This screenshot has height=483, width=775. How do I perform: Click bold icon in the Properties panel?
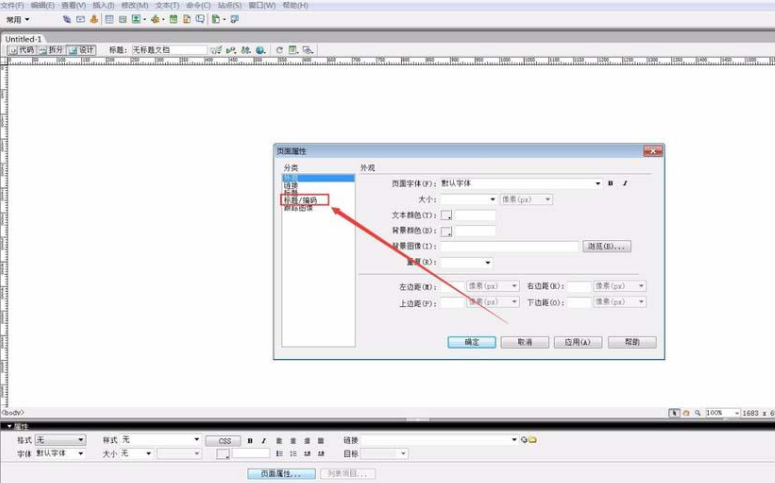[x=250, y=440]
